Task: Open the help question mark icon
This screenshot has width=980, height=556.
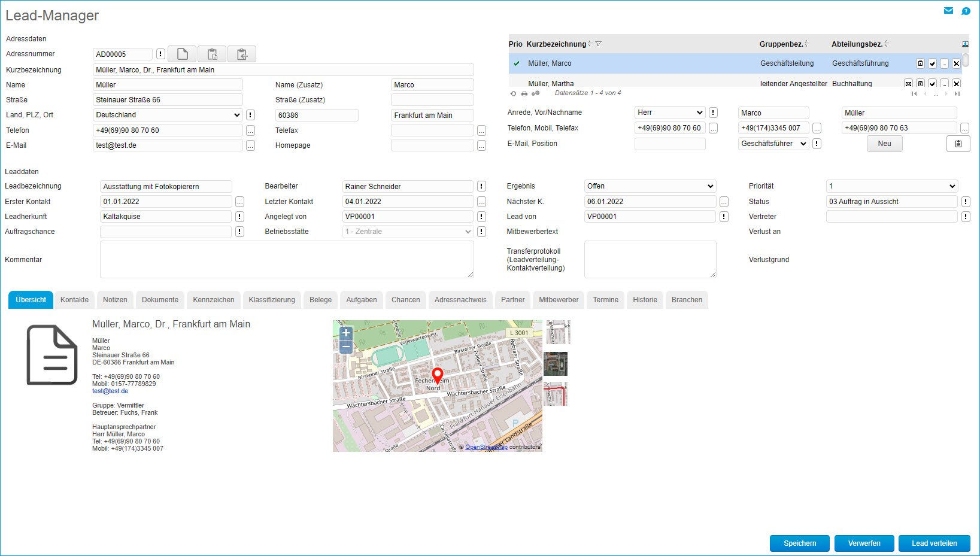Action: click(966, 11)
